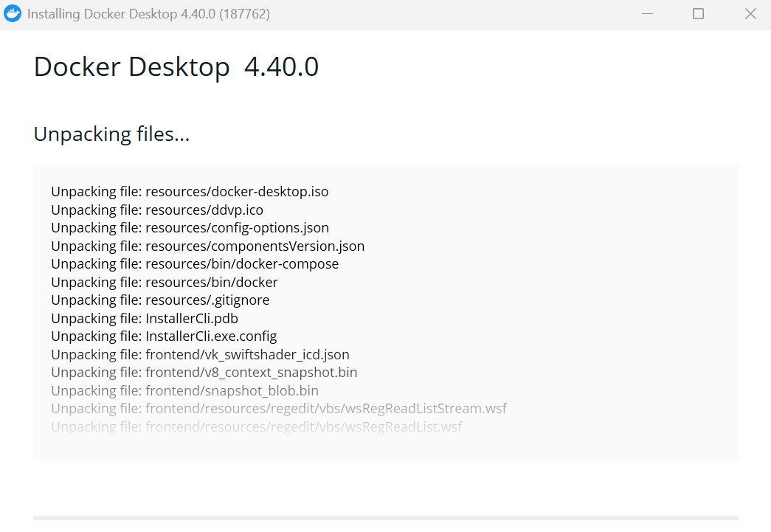Select log line ending 'wsRegReadList.wsf'
Screen dimensions: 771x532
pos(257,426)
